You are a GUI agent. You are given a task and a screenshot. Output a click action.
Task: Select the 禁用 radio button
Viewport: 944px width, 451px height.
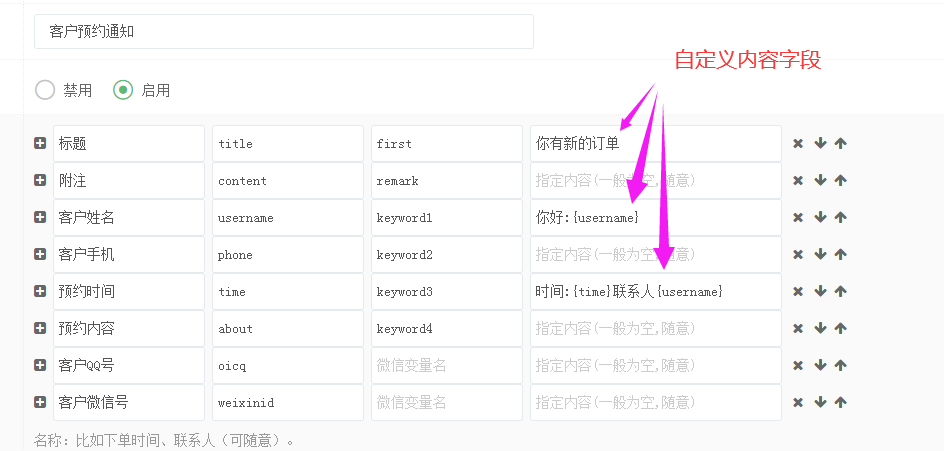click(x=45, y=90)
